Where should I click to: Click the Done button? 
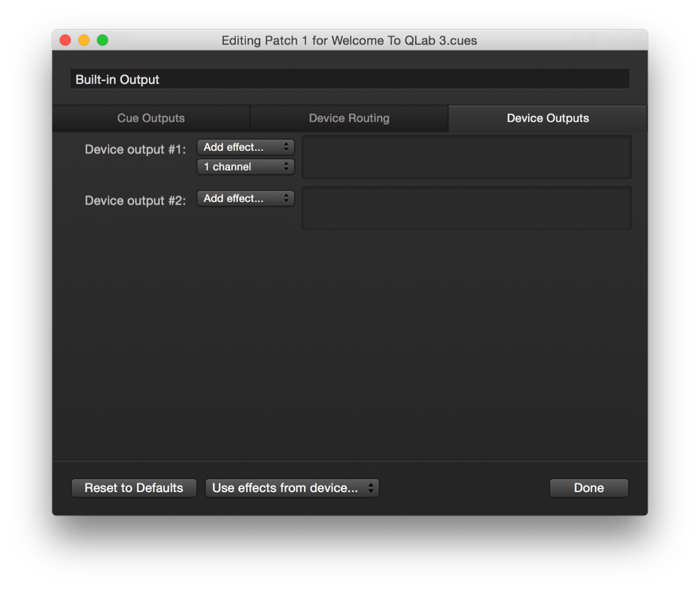588,488
